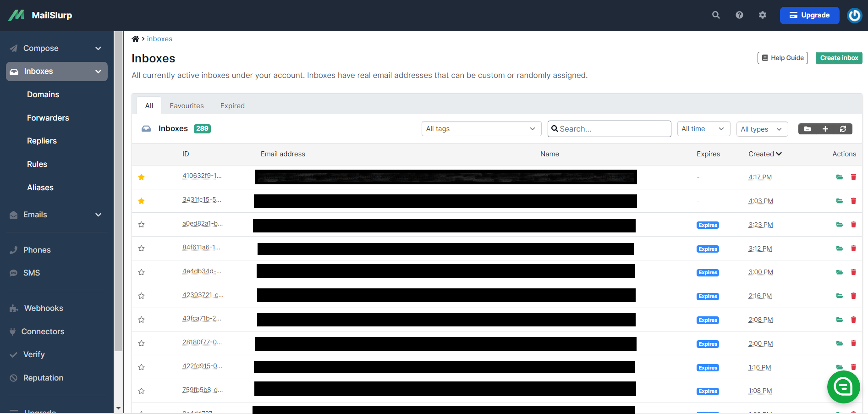This screenshot has width=868, height=414.
Task: Delete inbox 43fca71b with trash icon
Action: click(x=853, y=320)
